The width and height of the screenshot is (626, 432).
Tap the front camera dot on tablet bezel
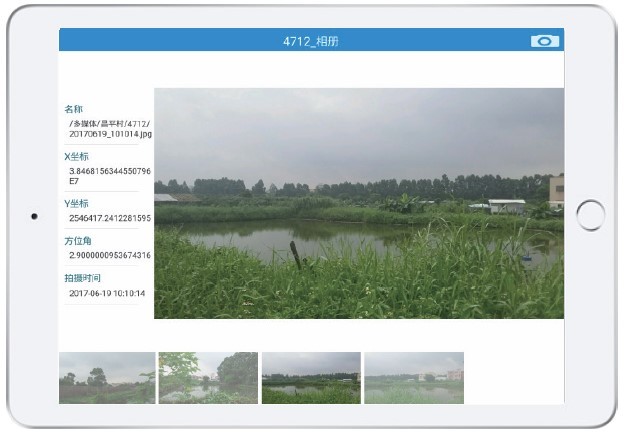(x=34, y=216)
